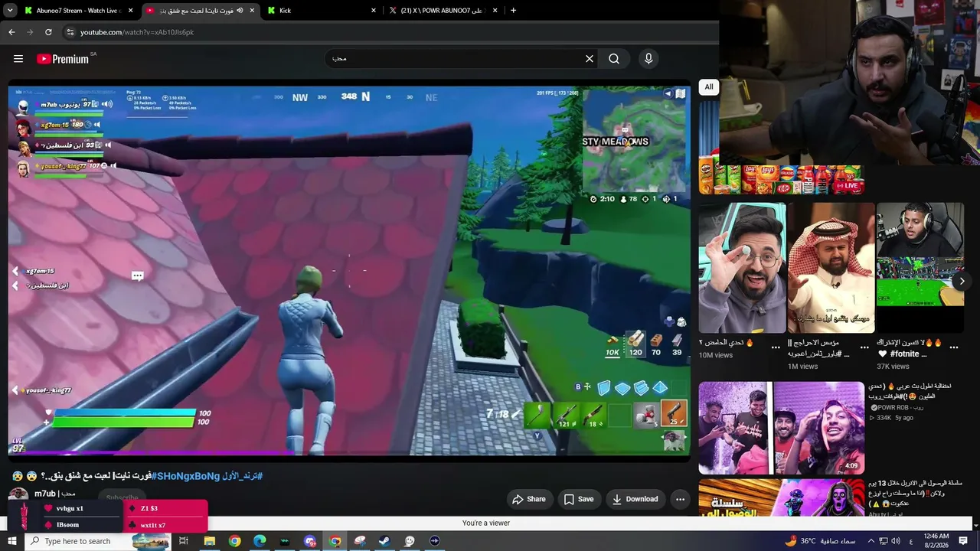Switch to the Kick tab
The image size is (980, 551).
322,11
